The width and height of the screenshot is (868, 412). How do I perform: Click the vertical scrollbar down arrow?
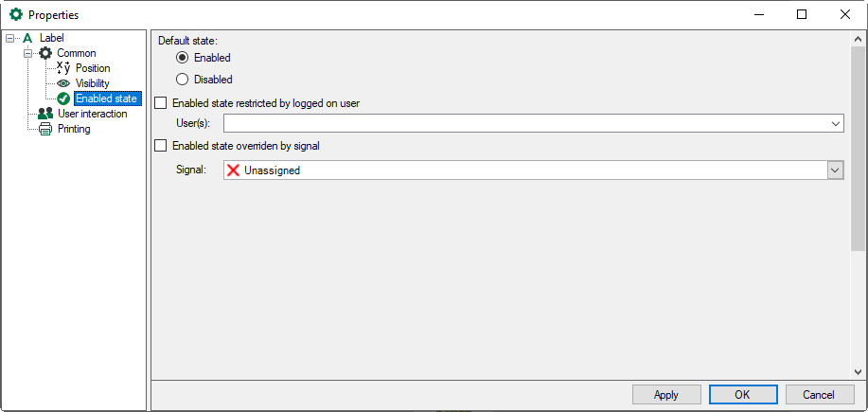click(859, 372)
